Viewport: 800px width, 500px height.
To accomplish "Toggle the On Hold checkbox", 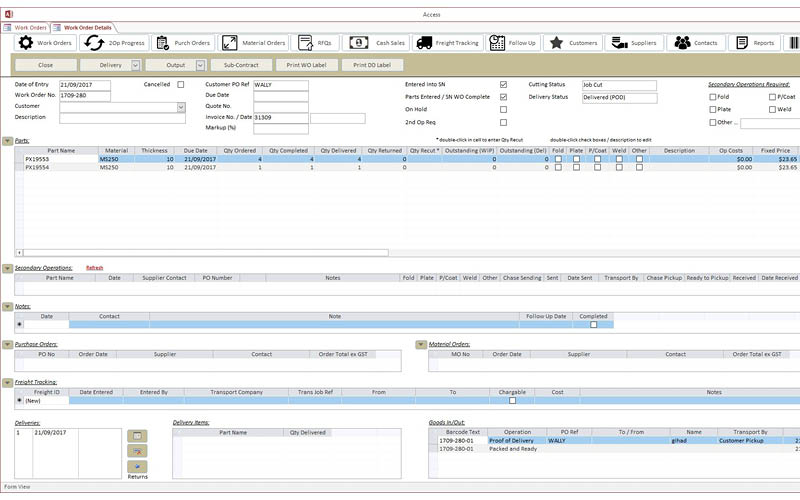I will pyautogui.click(x=504, y=109).
